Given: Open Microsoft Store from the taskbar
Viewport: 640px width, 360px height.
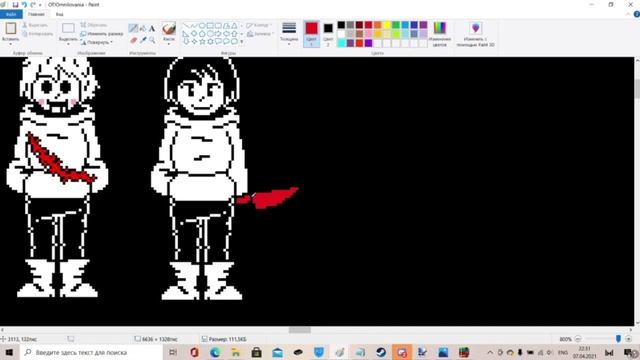Looking at the screenshot, I should 256,352.
